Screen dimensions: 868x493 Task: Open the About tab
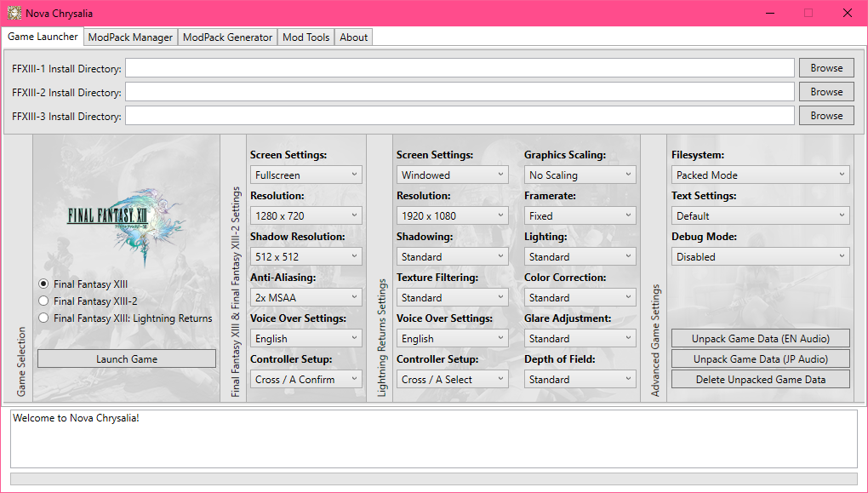pyautogui.click(x=354, y=37)
